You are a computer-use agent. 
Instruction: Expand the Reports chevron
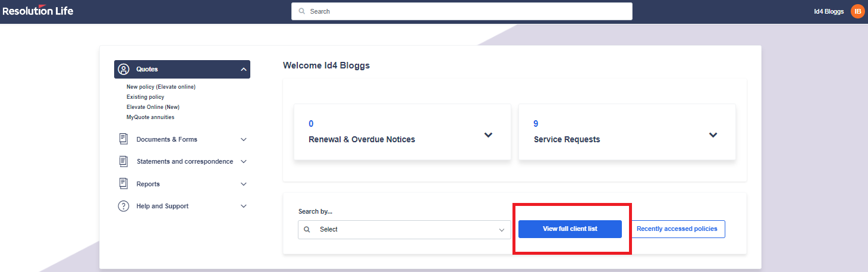tap(243, 184)
